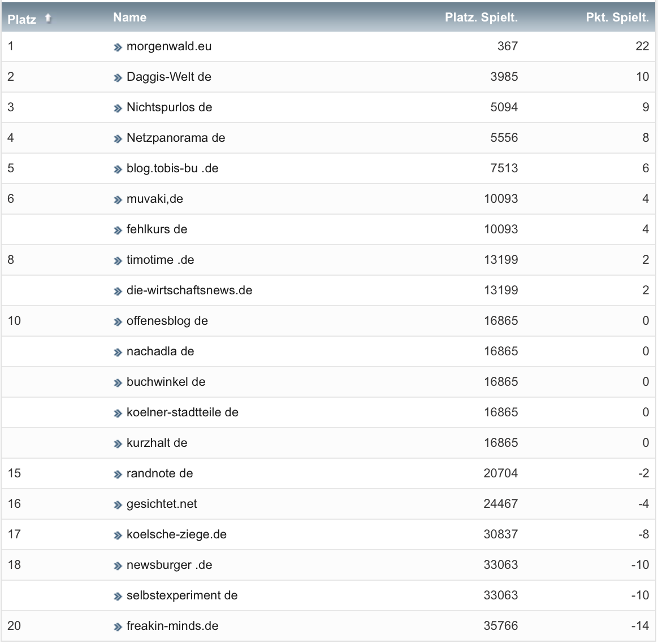Click the arrow icon beside buchwinkel de
Viewport: 658px width, 644px height.
click(118, 383)
